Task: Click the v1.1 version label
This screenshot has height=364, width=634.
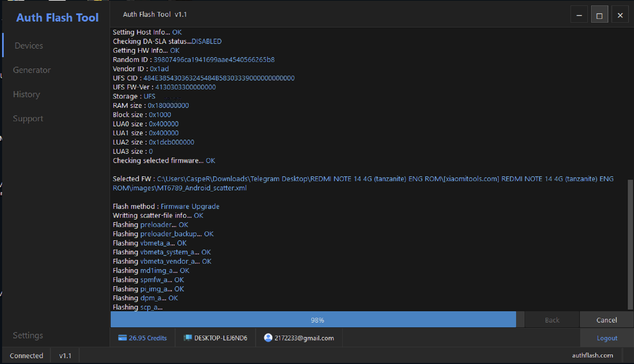Action: click(x=65, y=355)
